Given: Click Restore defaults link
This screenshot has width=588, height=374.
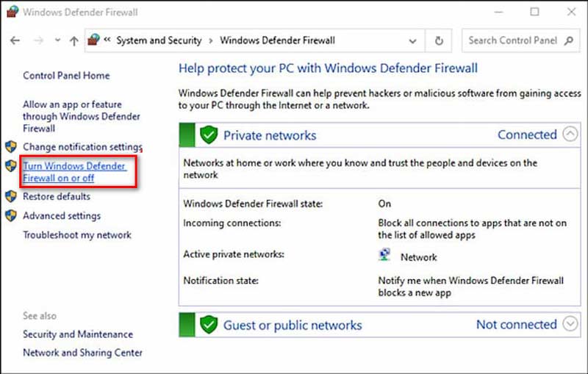Looking at the screenshot, I should [x=57, y=196].
